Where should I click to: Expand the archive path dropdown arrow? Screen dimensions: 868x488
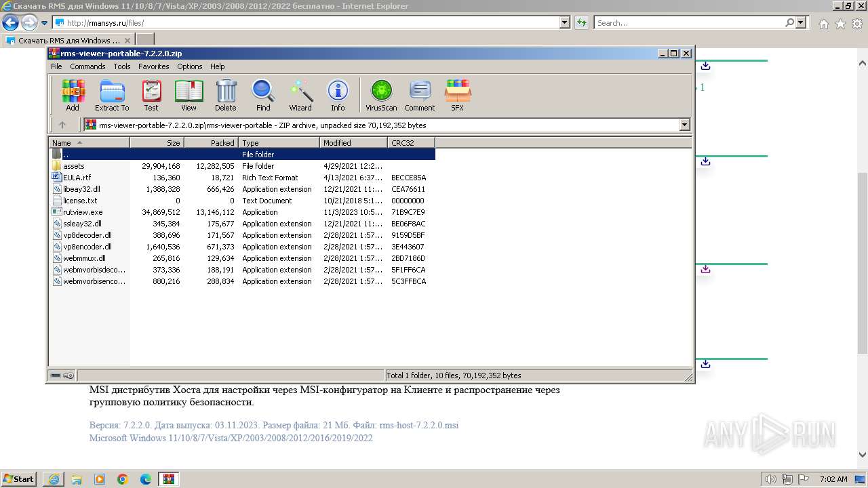[x=684, y=125]
